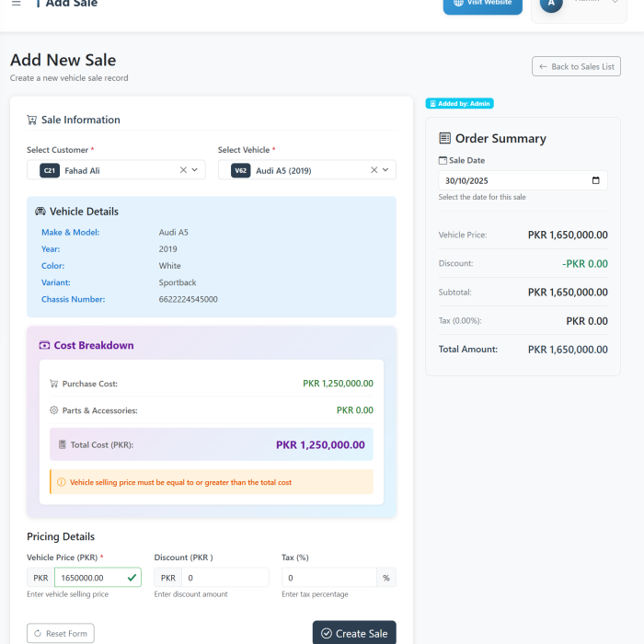Click the warning icon in cost notice
644x644 pixels.
tap(62, 482)
